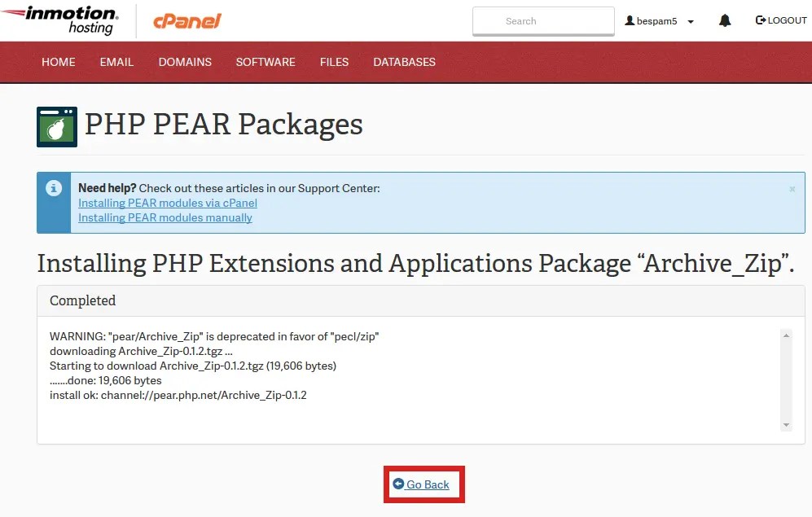
Task: Open notifications via the bell icon
Action: (x=724, y=20)
